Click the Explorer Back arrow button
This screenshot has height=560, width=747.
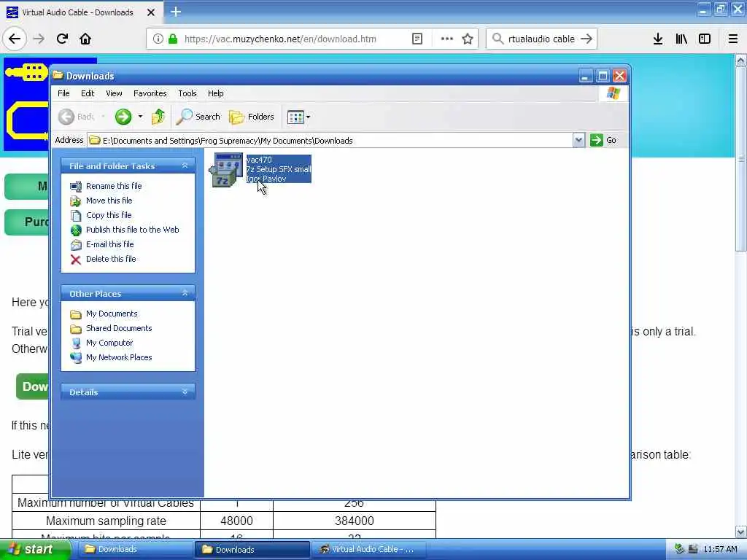point(66,117)
